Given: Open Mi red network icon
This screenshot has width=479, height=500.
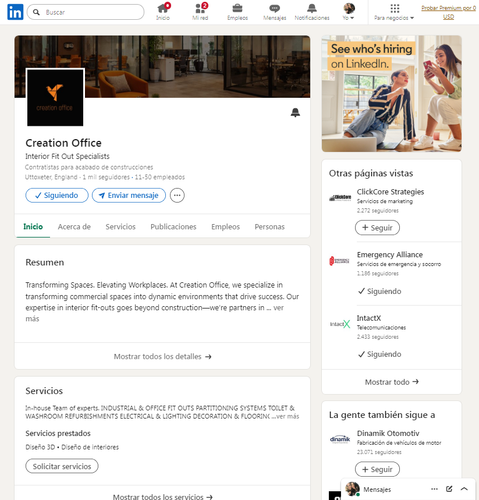Looking at the screenshot, I should click(200, 12).
